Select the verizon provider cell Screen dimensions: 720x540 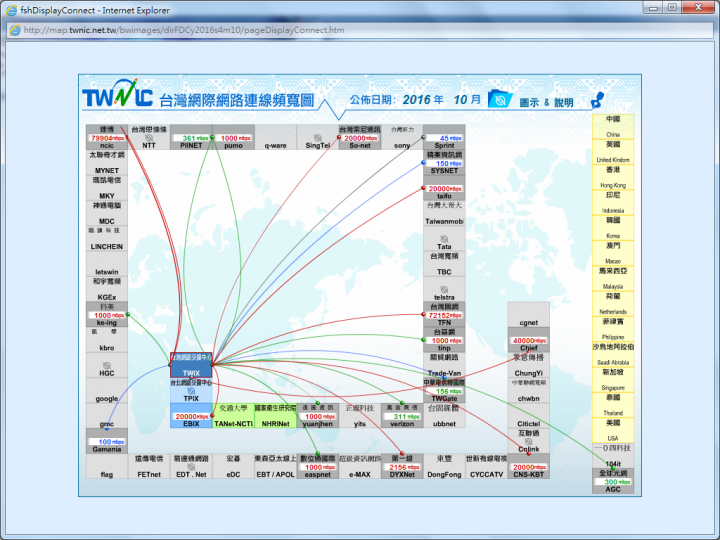click(x=402, y=416)
